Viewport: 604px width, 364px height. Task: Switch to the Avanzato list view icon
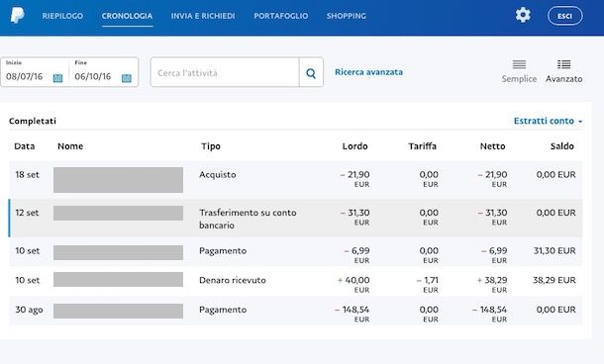[564, 64]
